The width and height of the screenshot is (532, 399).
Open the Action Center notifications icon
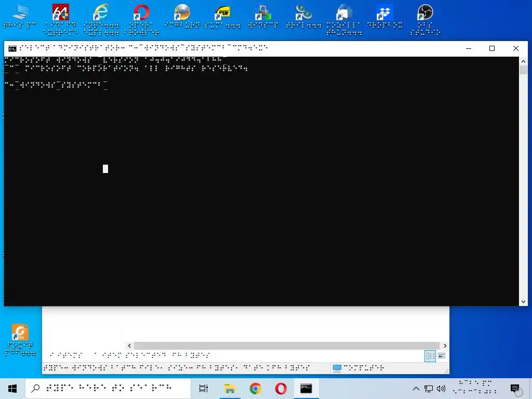515,389
